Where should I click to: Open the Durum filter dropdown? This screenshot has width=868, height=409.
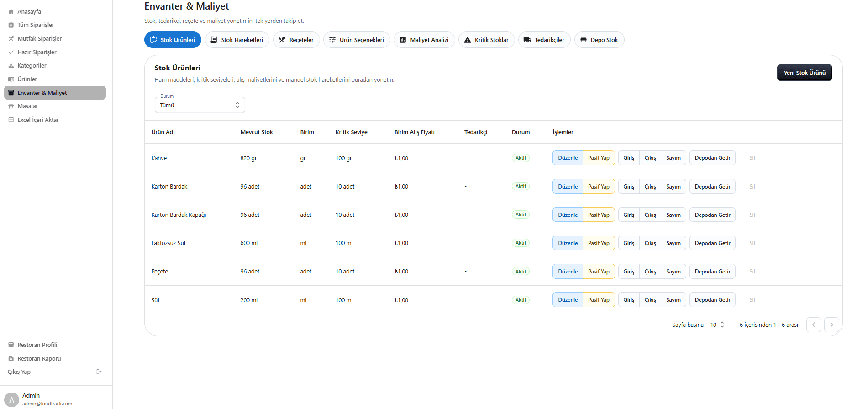(200, 105)
